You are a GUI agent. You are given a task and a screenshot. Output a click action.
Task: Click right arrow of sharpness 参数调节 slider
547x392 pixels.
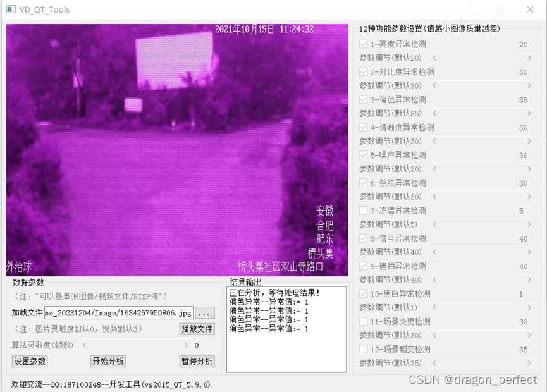click(529, 141)
